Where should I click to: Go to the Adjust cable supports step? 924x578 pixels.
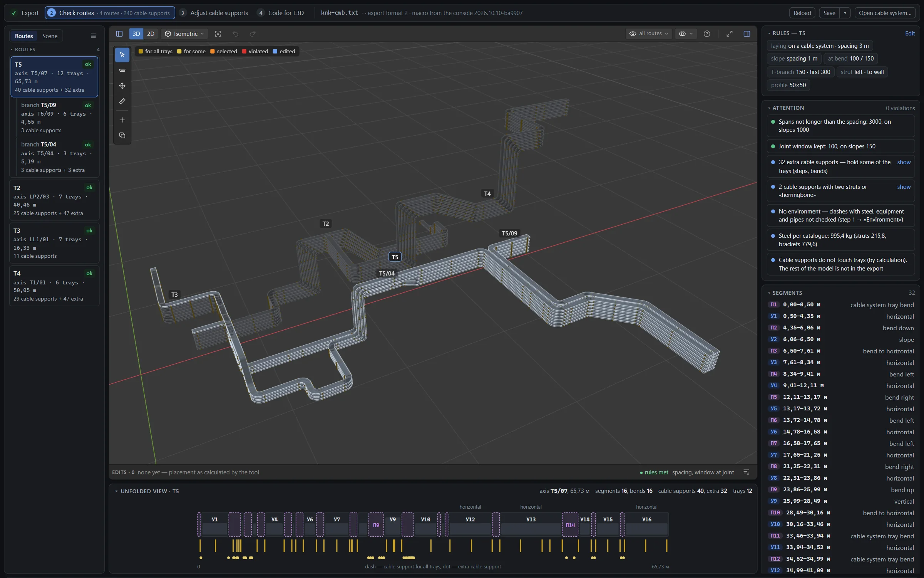[x=214, y=13]
